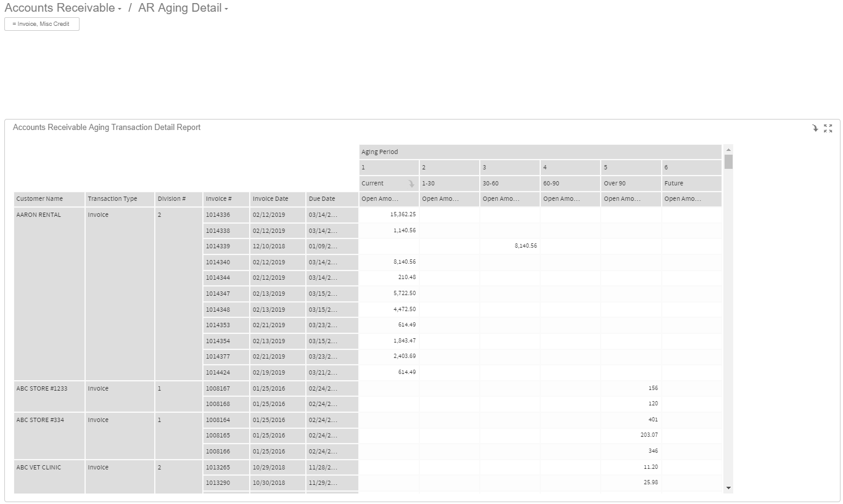Image resolution: width=843 pixels, height=504 pixels.
Task: Click the Due Date column header
Action: 332,199
